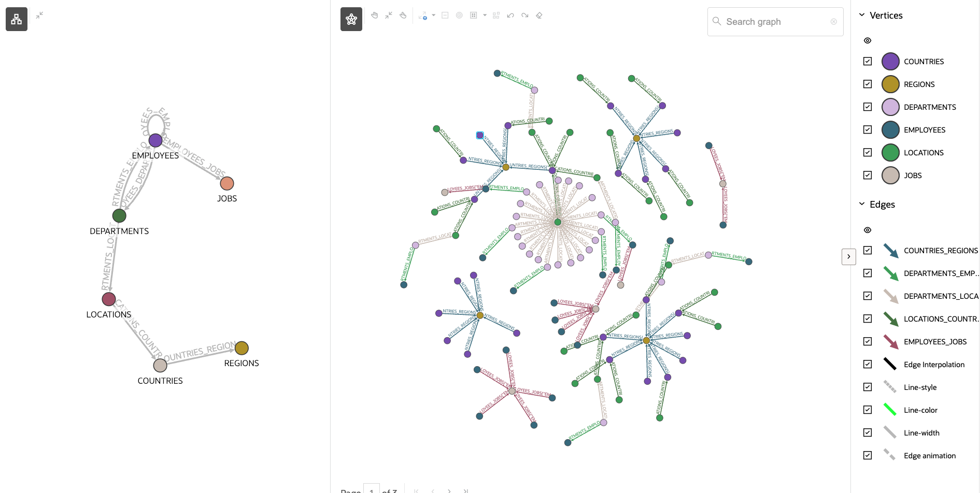Select the pan hand tool
980x493 pixels.
[x=375, y=16]
